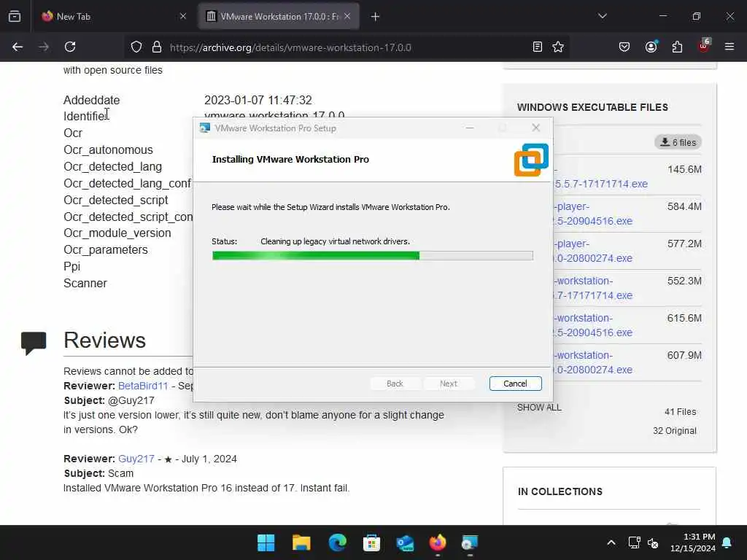The image size is (747, 560).
Task: Click the SHOW ALL files link
Action: tap(539, 408)
